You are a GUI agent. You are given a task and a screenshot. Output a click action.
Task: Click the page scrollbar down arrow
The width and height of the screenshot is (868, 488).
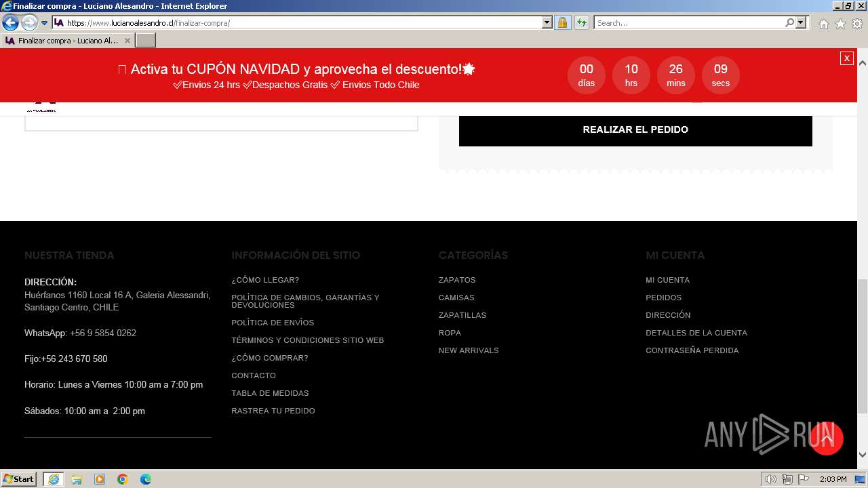click(x=863, y=455)
